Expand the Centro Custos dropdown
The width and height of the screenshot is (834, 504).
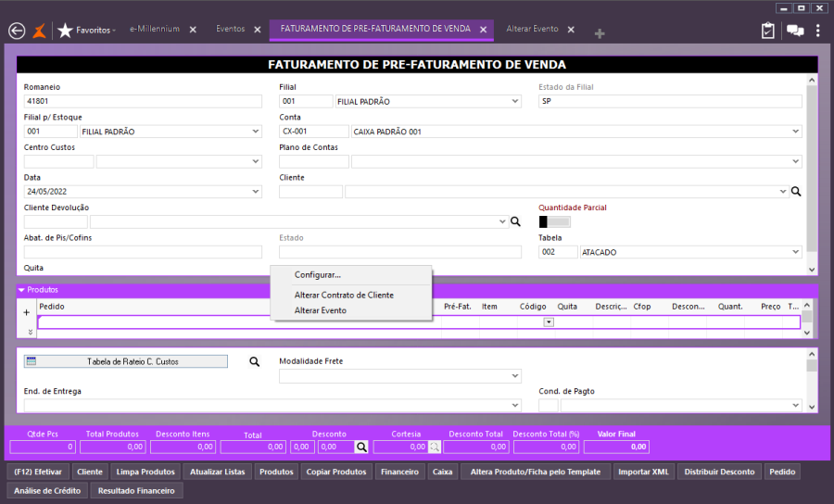coord(256,161)
